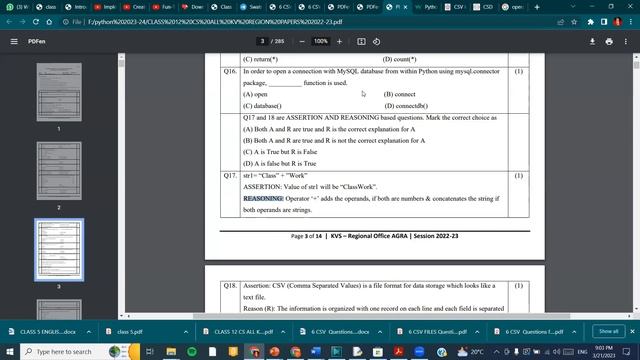Open the Chrome extensions puzzle icon
640x360 pixels.
click(591, 22)
